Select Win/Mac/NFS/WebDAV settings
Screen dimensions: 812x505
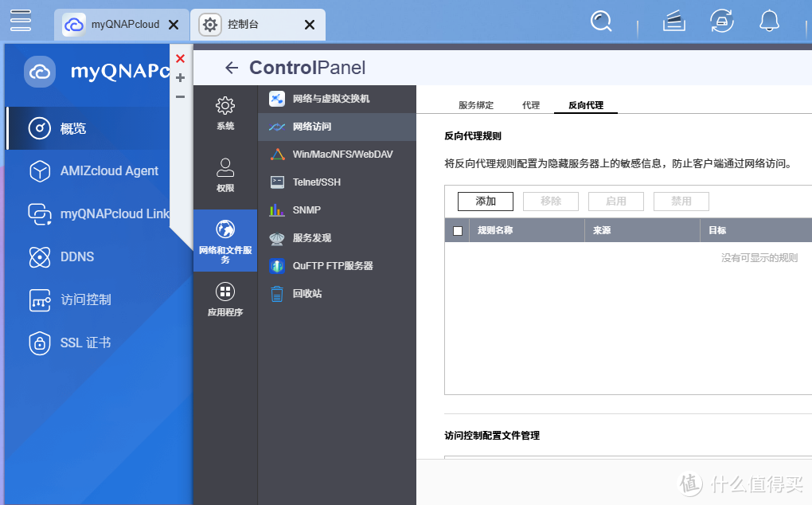point(342,154)
